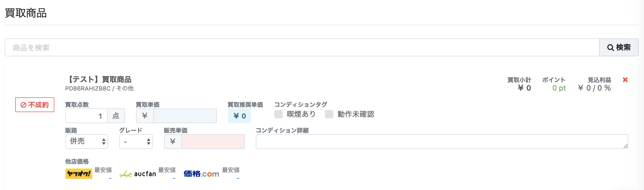Focus the 商品を検索 search field
Viewport: 644px width, 190px height.
click(x=302, y=47)
